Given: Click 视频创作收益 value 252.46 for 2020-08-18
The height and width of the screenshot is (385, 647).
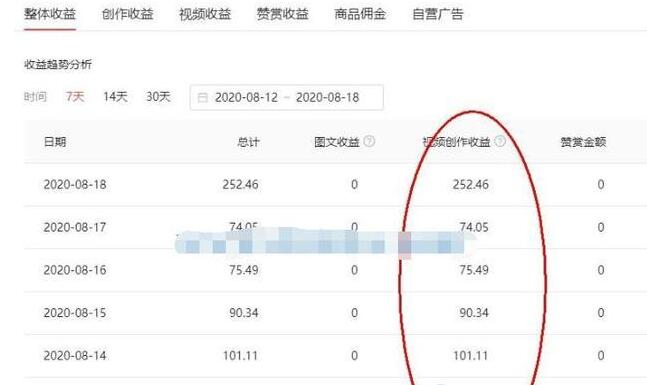Looking at the screenshot, I should [471, 184].
